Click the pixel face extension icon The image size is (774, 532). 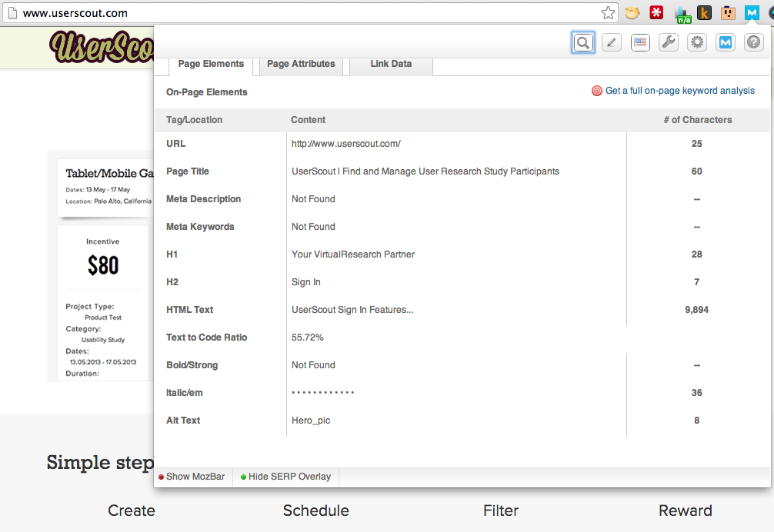[728, 13]
